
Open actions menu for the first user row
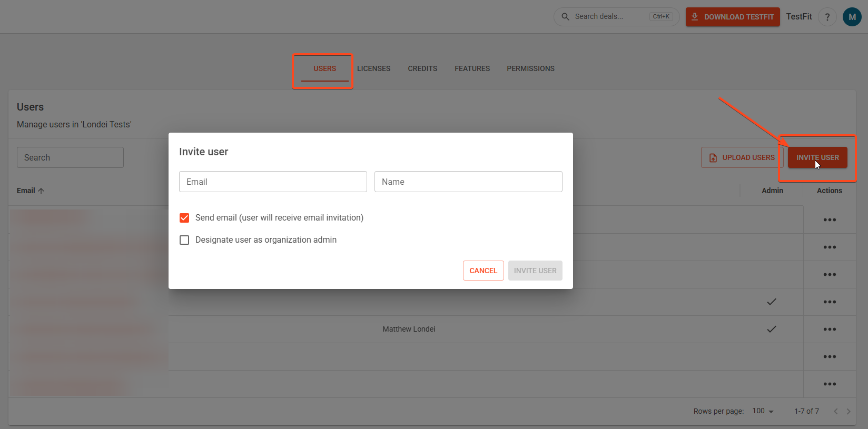(x=830, y=220)
